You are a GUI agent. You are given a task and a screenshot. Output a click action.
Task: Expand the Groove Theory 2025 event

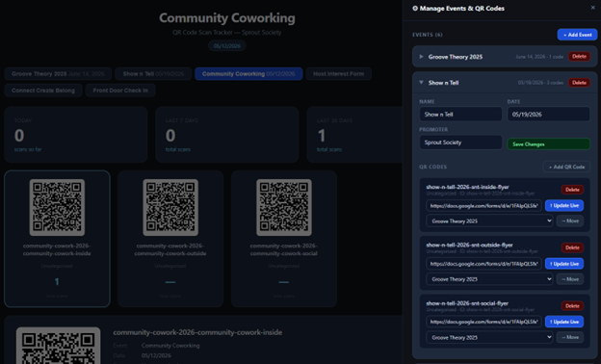421,57
